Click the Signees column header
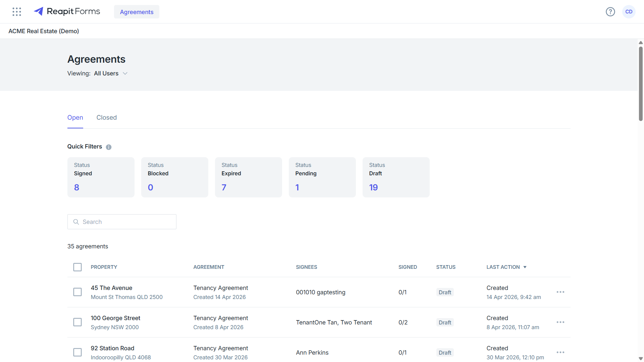Screen dimensions: 644x362 307,267
